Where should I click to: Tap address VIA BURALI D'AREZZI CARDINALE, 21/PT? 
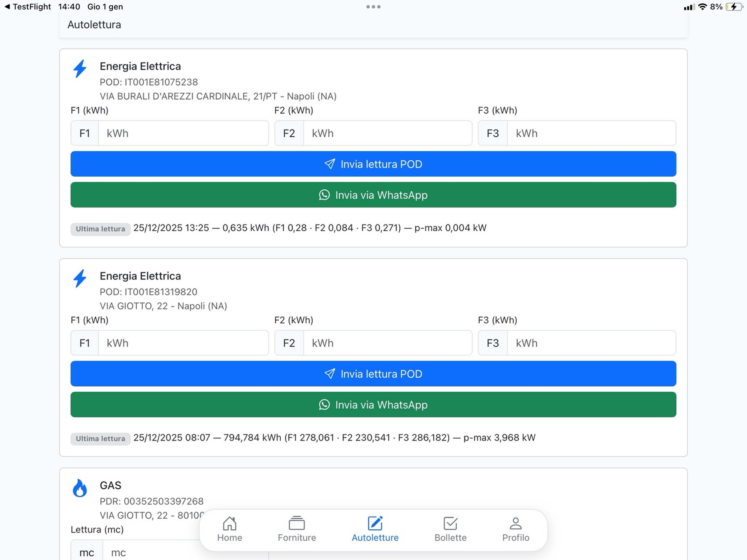click(x=218, y=96)
